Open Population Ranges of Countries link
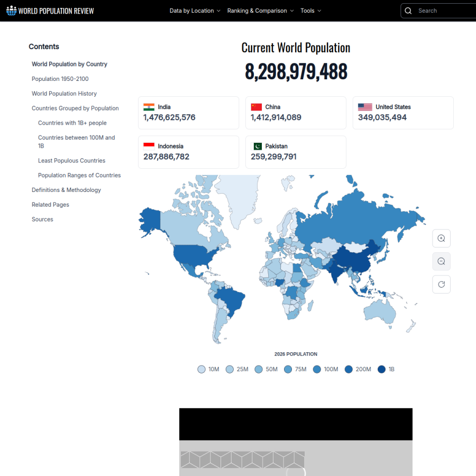 (x=79, y=175)
